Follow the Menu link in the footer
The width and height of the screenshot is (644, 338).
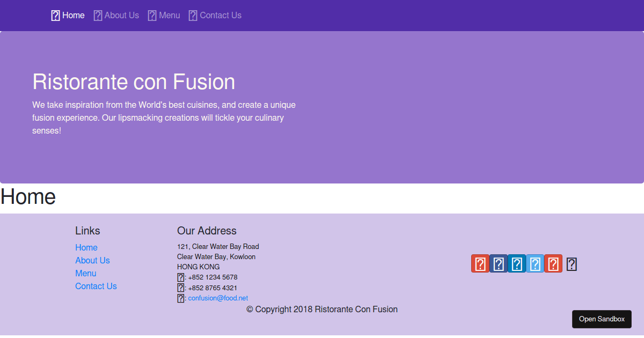tap(86, 273)
